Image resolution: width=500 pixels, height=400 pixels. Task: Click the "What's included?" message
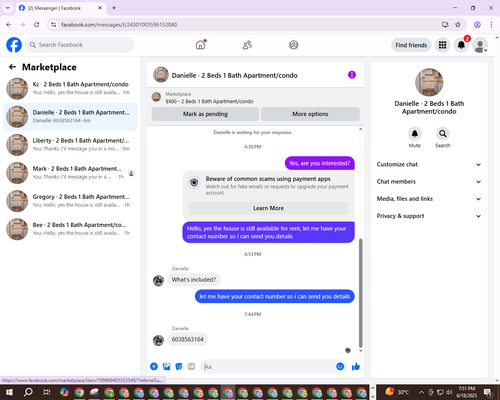pos(194,279)
